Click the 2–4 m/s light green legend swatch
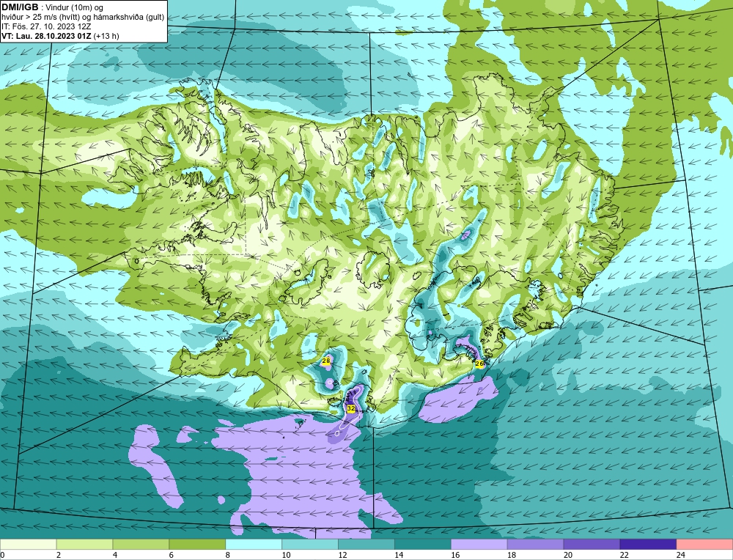 click(84, 545)
